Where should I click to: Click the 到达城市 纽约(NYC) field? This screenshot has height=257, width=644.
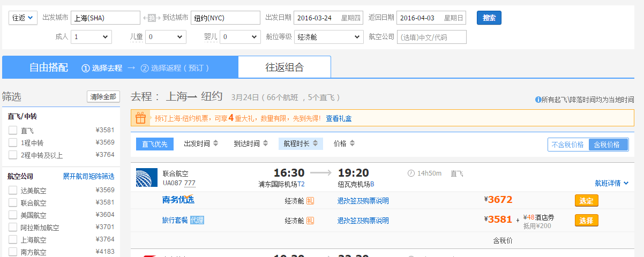[225, 18]
